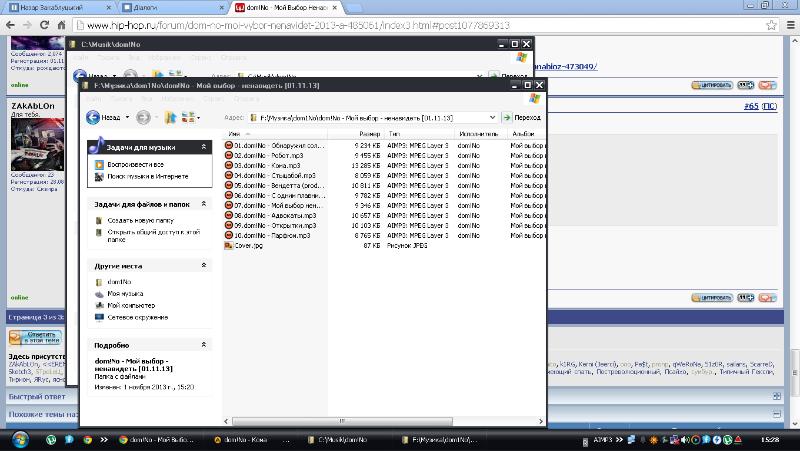Sort files by the Исполнитель column header
This screenshot has width=800, height=451.
point(481,134)
